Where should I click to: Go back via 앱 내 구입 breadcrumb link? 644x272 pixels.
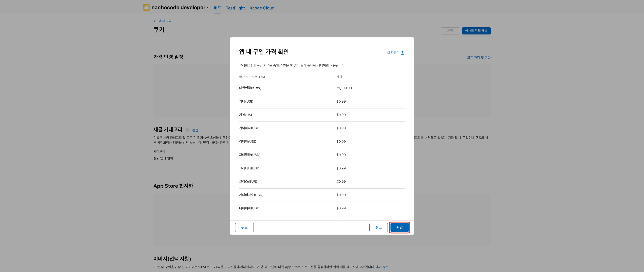click(x=165, y=21)
